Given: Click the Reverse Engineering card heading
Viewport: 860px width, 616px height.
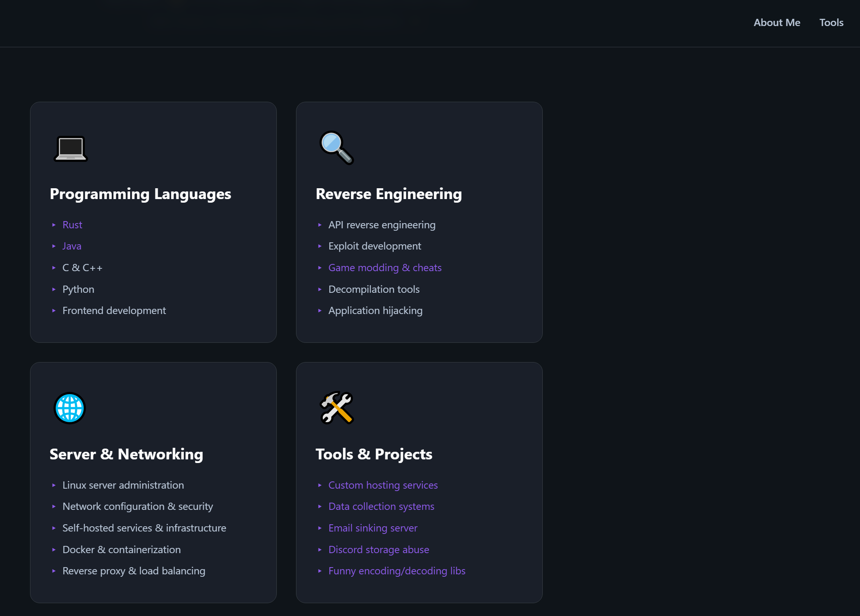Looking at the screenshot, I should tap(389, 194).
